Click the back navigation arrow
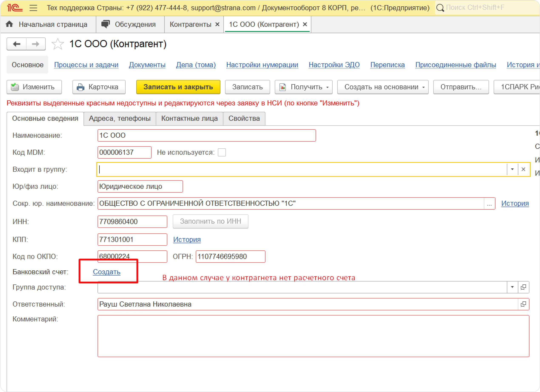The height and width of the screenshot is (392, 540). 17,44
